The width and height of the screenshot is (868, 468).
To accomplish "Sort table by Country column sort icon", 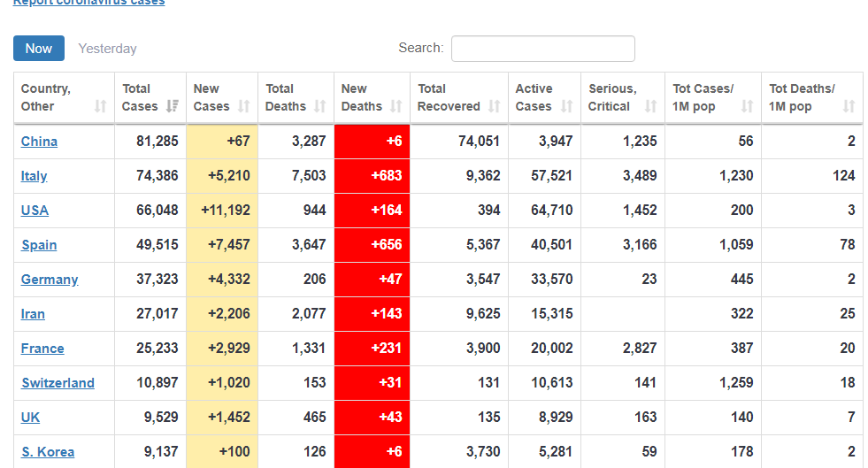I will pos(100,106).
